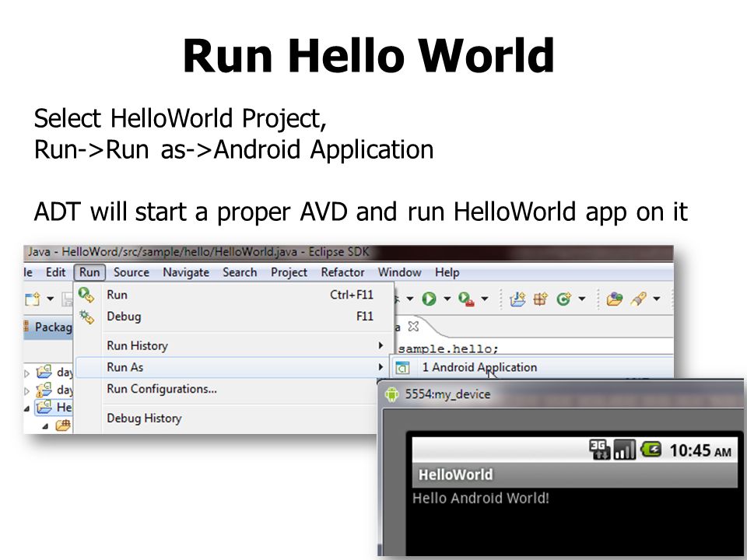Click the Package Explorer view icon
This screenshot has width=747, height=560.
pos(26,327)
